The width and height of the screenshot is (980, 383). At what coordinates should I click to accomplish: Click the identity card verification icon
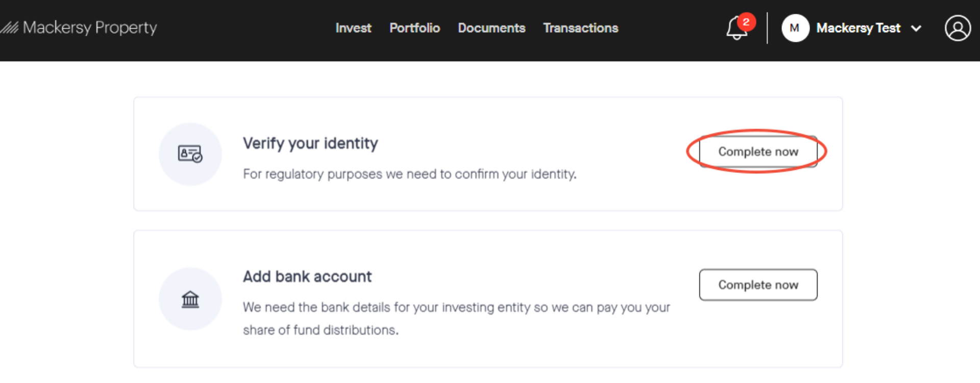(190, 154)
